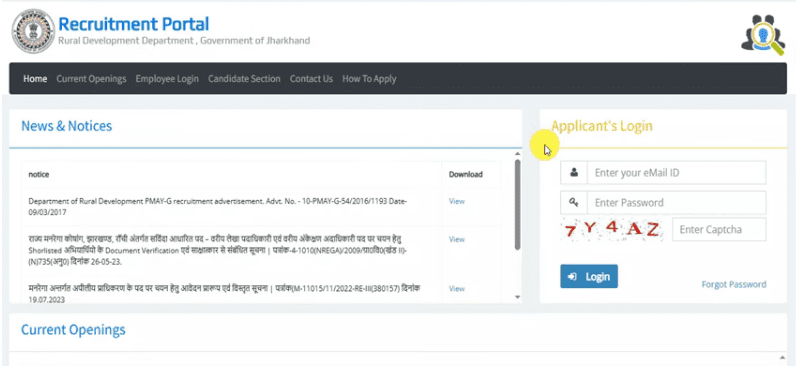Open the Contact Us page

tap(311, 79)
